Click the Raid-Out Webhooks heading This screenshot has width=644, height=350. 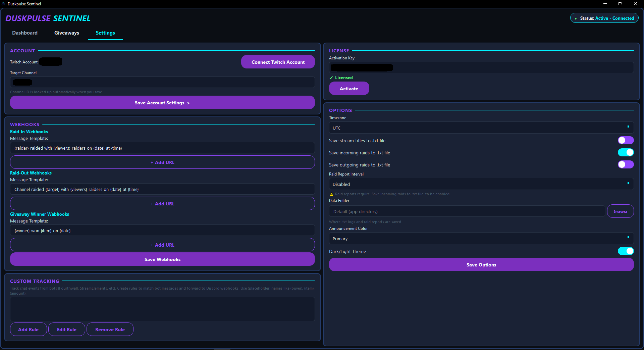31,173
